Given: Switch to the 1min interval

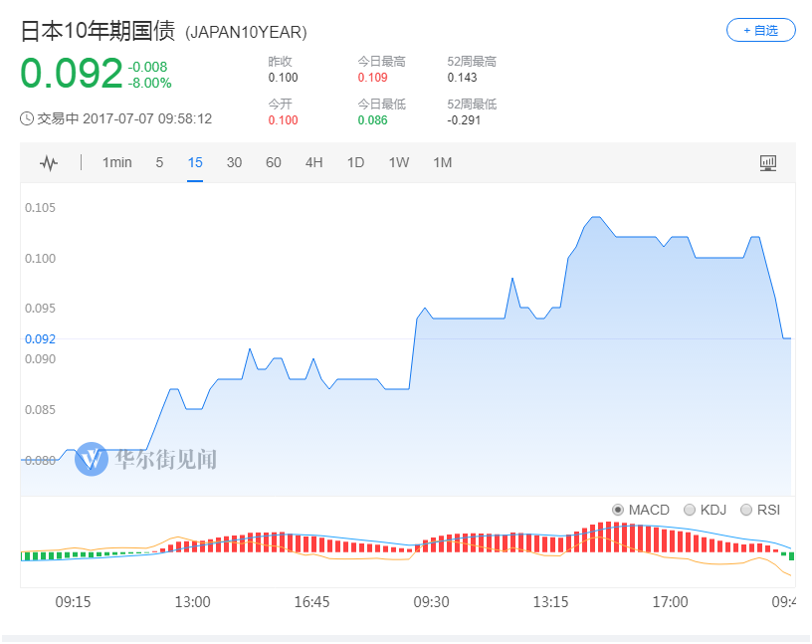Looking at the screenshot, I should pos(116,161).
